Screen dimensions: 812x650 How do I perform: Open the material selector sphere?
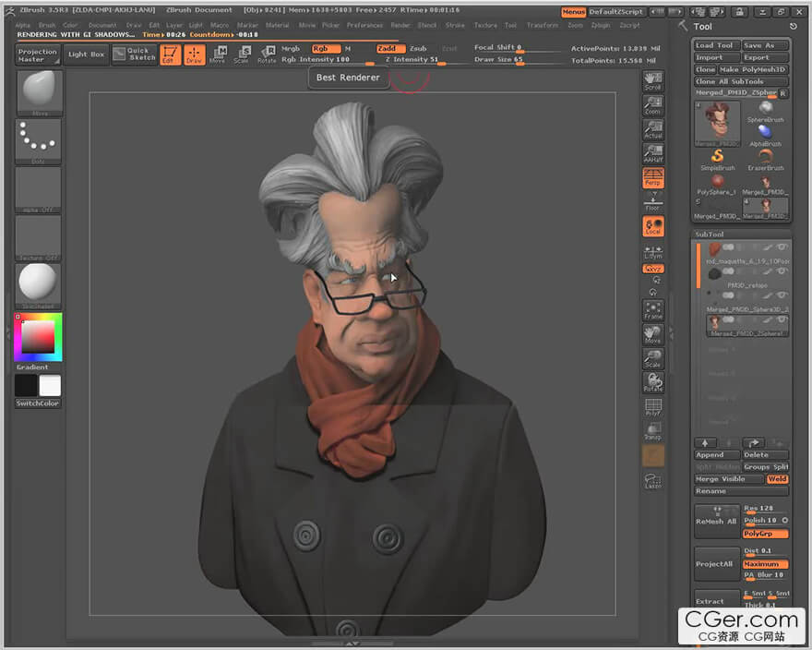pyautogui.click(x=39, y=283)
